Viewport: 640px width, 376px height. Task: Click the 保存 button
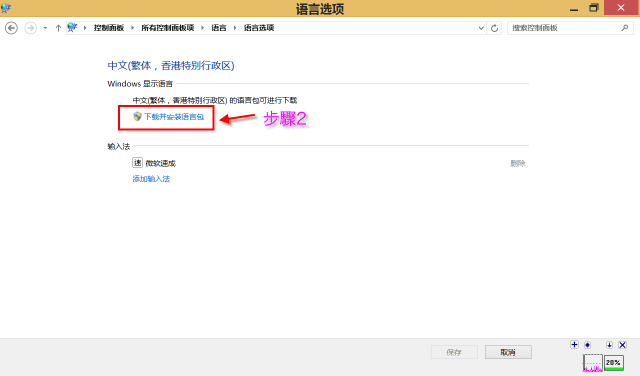(454, 352)
